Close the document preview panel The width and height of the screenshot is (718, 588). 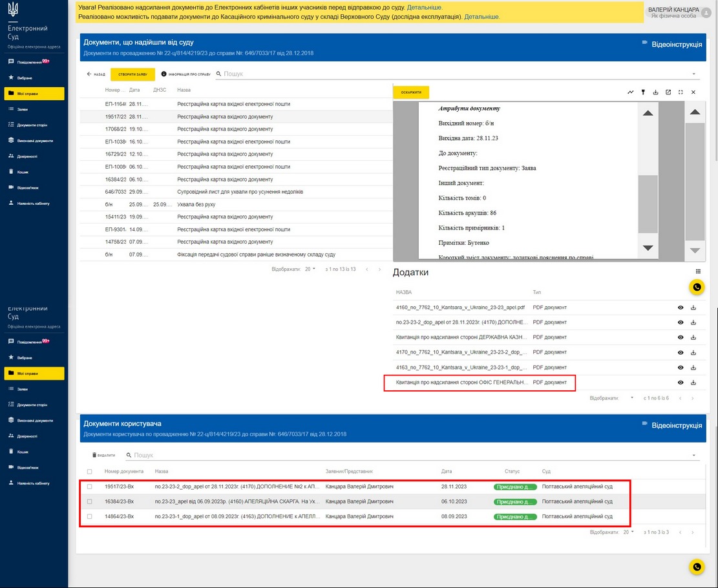tap(693, 92)
